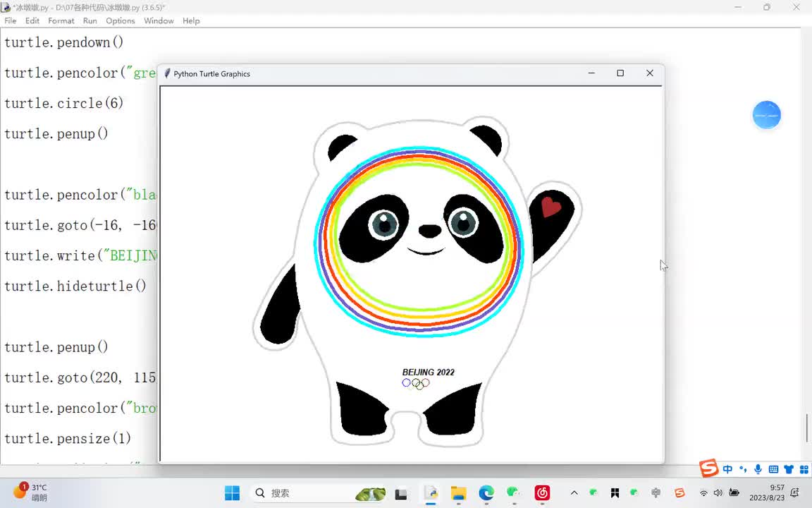Open the Sogou soft keyboard
This screenshot has width=812, height=508.
773,470
